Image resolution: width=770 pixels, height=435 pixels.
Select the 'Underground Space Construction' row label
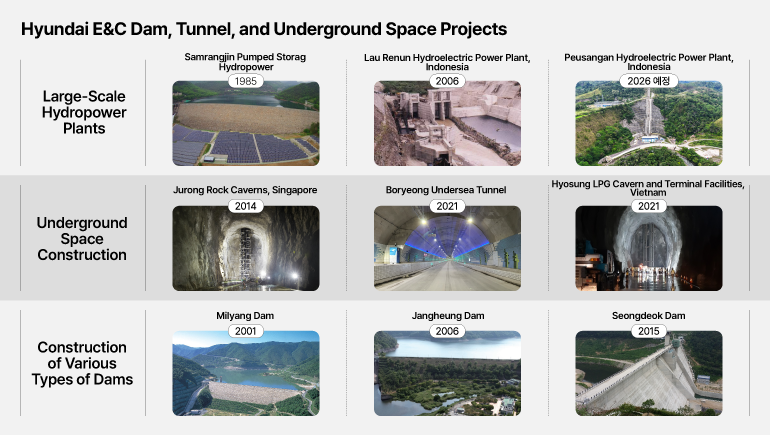tap(82, 239)
